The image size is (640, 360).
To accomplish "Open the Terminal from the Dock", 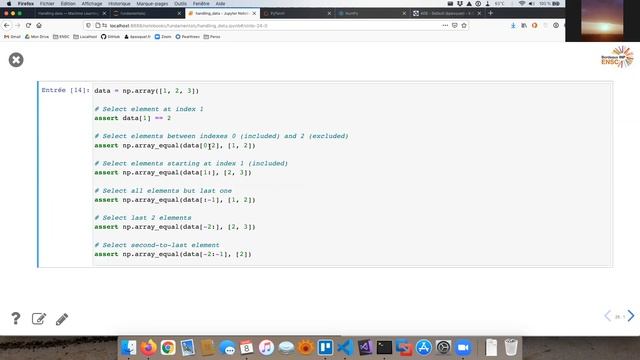I will pyautogui.click(x=384, y=348).
